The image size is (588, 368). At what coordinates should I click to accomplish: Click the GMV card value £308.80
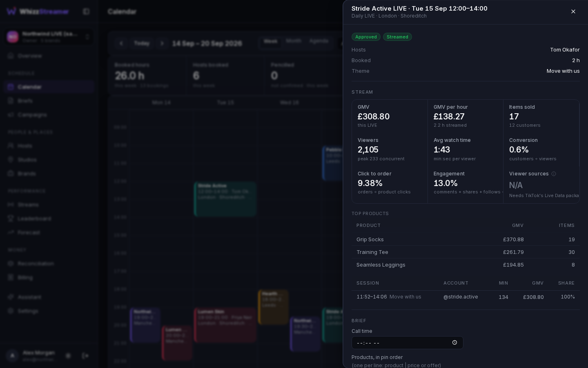(x=374, y=117)
